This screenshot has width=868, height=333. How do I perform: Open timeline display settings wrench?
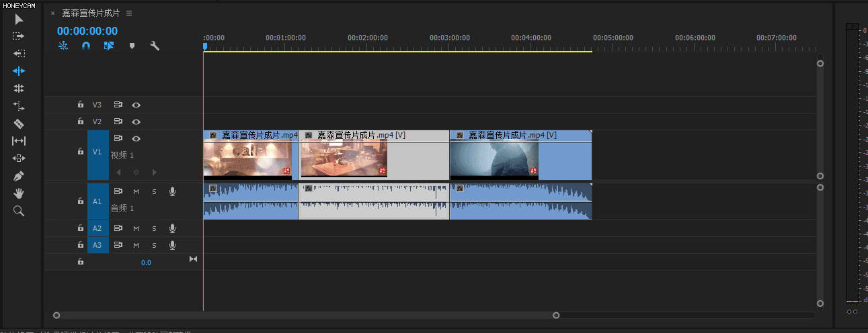pos(154,46)
